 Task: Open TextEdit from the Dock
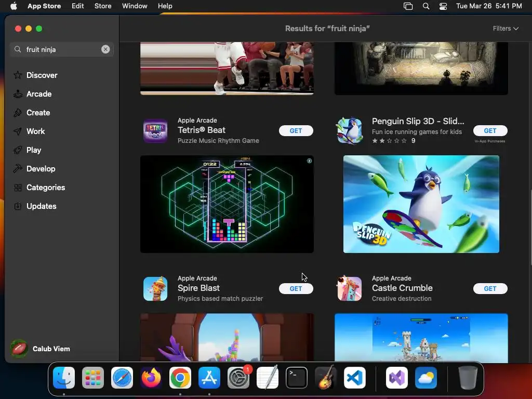268,378
